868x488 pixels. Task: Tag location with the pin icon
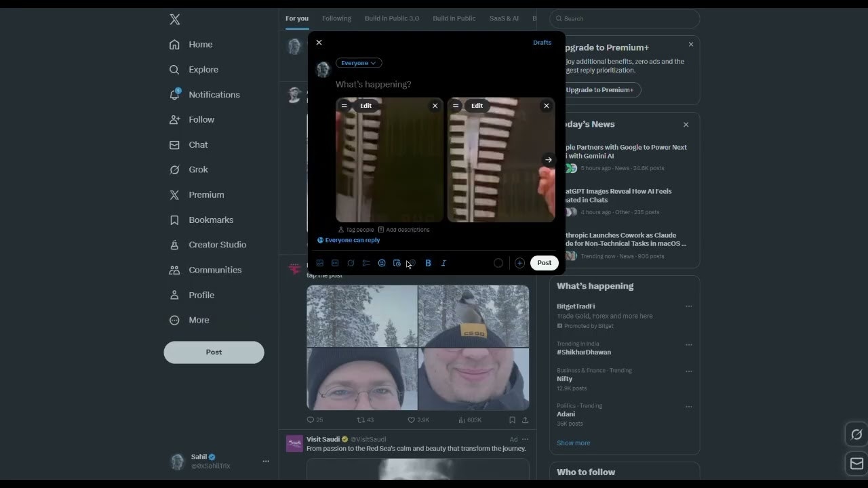pos(412,263)
